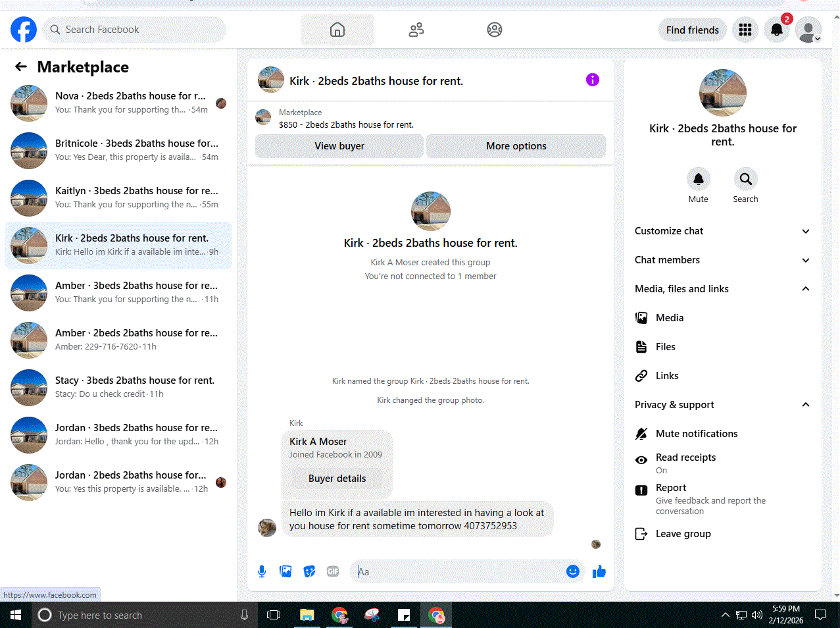840x628 pixels.
Task: Open Files in right panel
Action: click(x=722, y=347)
